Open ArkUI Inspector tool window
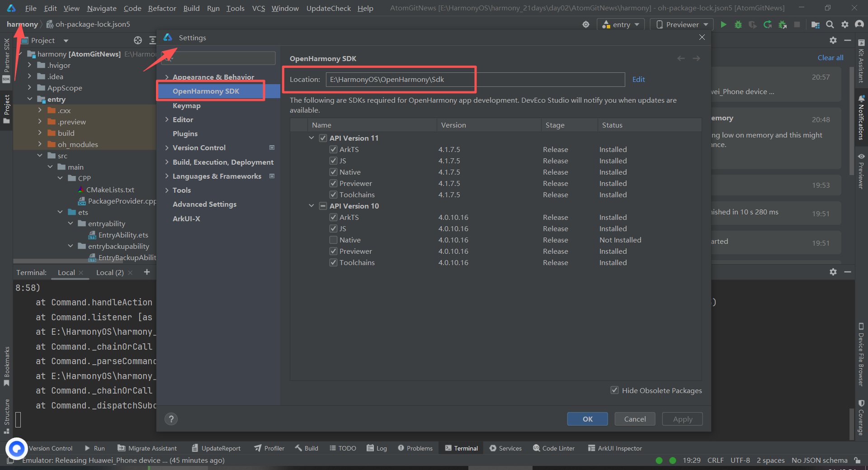The width and height of the screenshot is (868, 470). 615,448
